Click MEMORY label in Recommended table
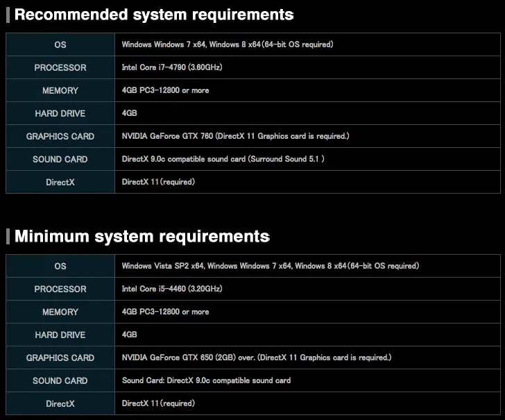The width and height of the screenshot is (505, 420). click(x=60, y=90)
